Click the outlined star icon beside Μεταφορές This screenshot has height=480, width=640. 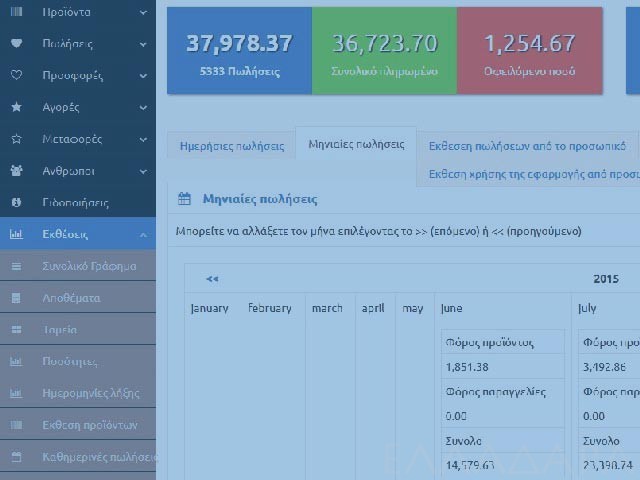coord(16,139)
